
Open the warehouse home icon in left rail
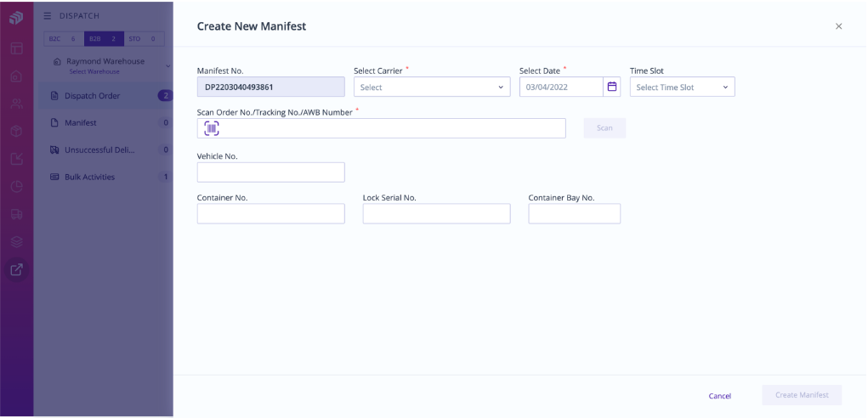(x=17, y=76)
